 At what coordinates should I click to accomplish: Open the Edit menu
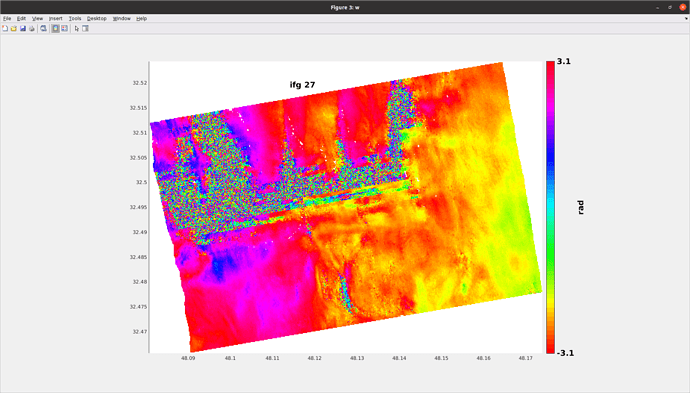pos(21,18)
